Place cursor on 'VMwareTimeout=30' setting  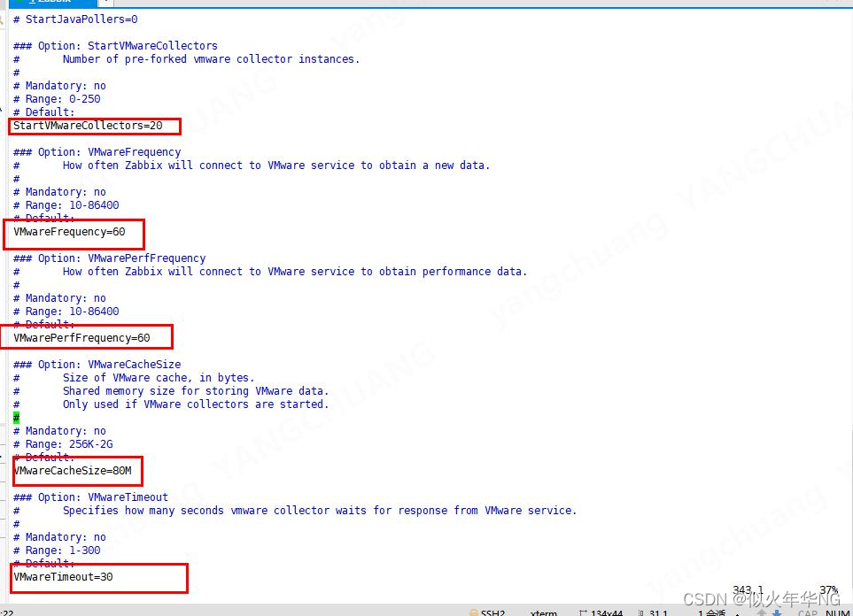click(x=63, y=577)
